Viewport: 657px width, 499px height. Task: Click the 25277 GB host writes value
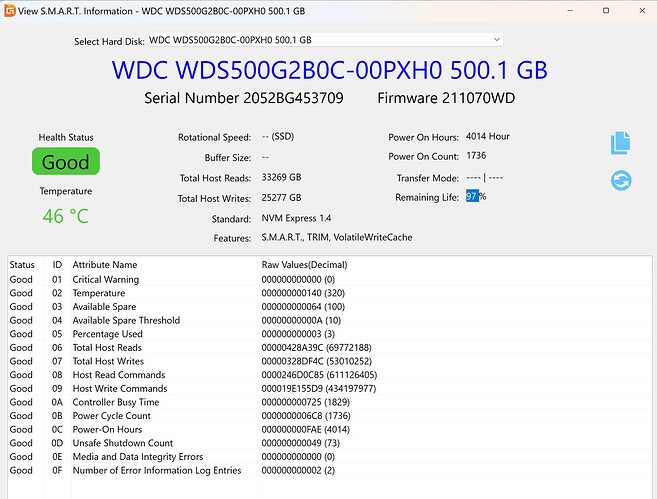[x=281, y=197]
